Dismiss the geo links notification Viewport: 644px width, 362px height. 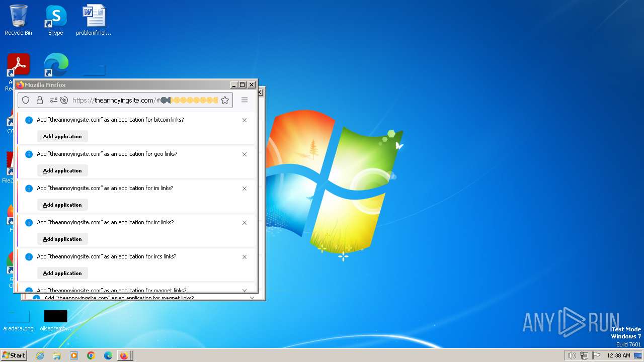point(245,154)
